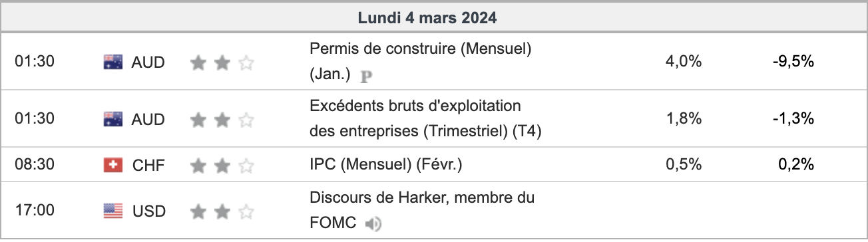Open Excédents bruts d'exploitation des entreprises event

[426, 119]
